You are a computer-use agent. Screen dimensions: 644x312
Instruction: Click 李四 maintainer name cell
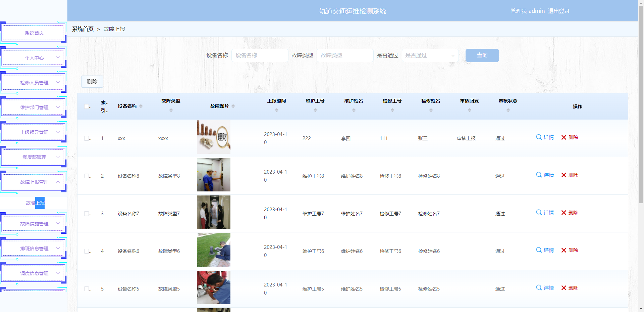click(346, 138)
